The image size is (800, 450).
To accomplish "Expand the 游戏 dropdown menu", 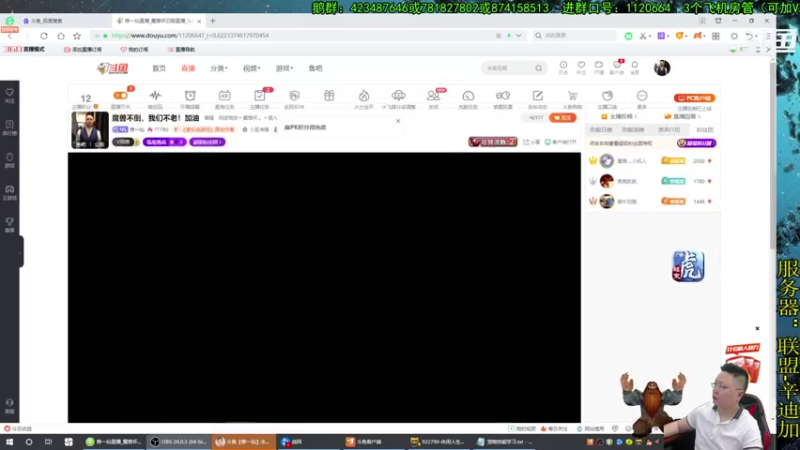I will [284, 68].
